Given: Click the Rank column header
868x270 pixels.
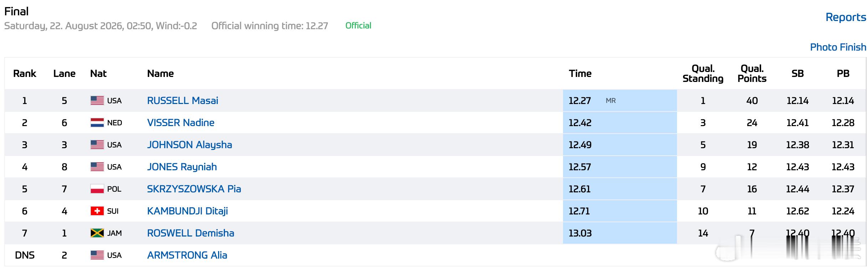Looking at the screenshot, I should pyautogui.click(x=25, y=73).
